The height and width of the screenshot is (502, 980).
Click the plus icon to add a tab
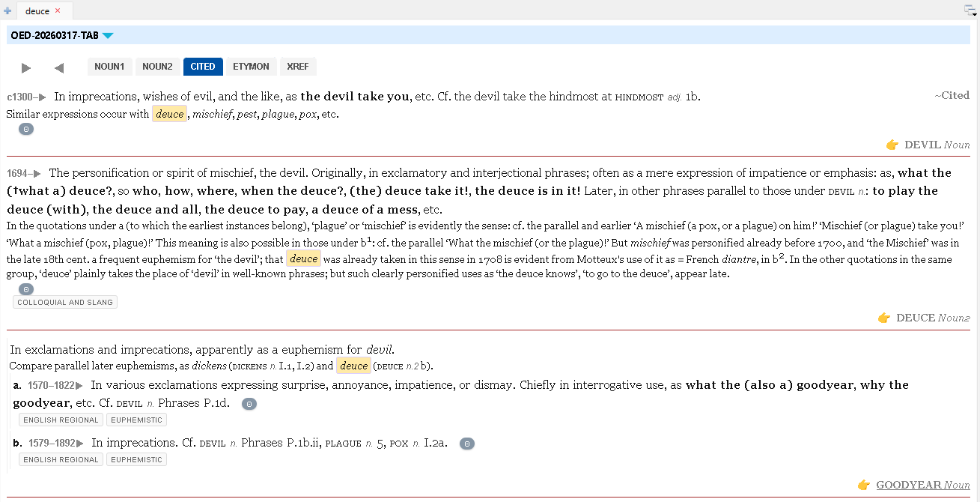[7, 10]
